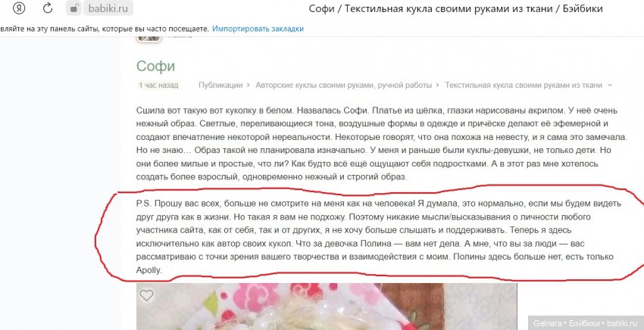Select the Софи post heading

click(155, 66)
